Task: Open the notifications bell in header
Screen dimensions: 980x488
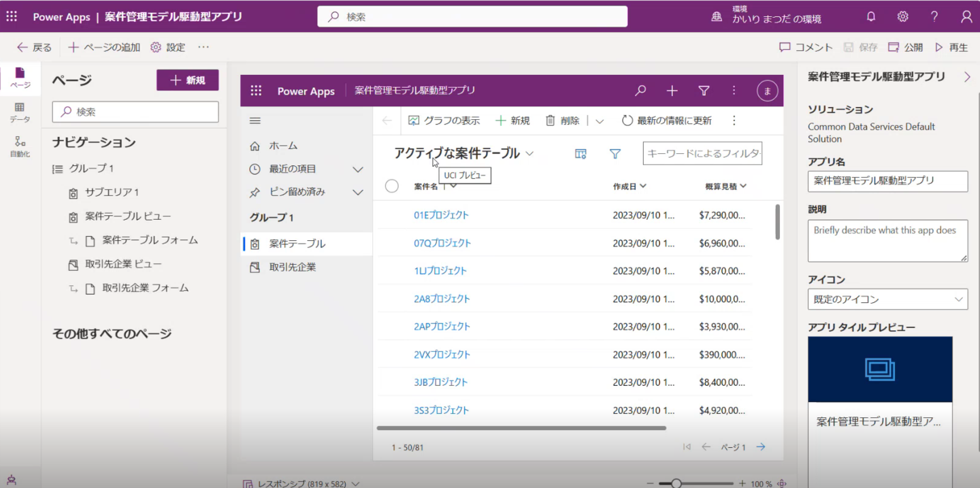Action: coord(871,16)
